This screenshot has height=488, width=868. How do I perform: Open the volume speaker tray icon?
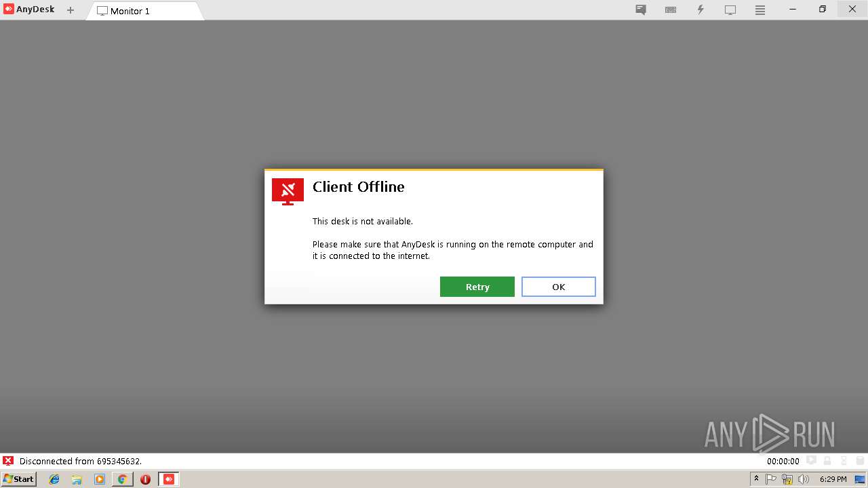coord(804,479)
